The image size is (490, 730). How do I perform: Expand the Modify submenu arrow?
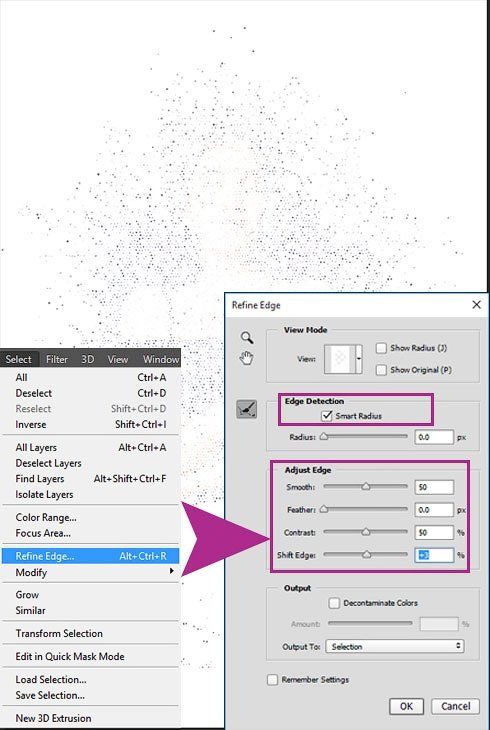pos(172,571)
